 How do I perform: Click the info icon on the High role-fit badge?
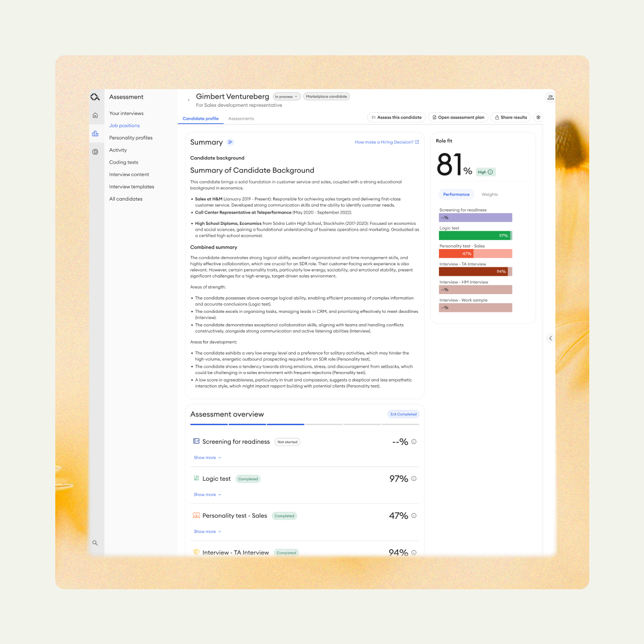(490, 172)
